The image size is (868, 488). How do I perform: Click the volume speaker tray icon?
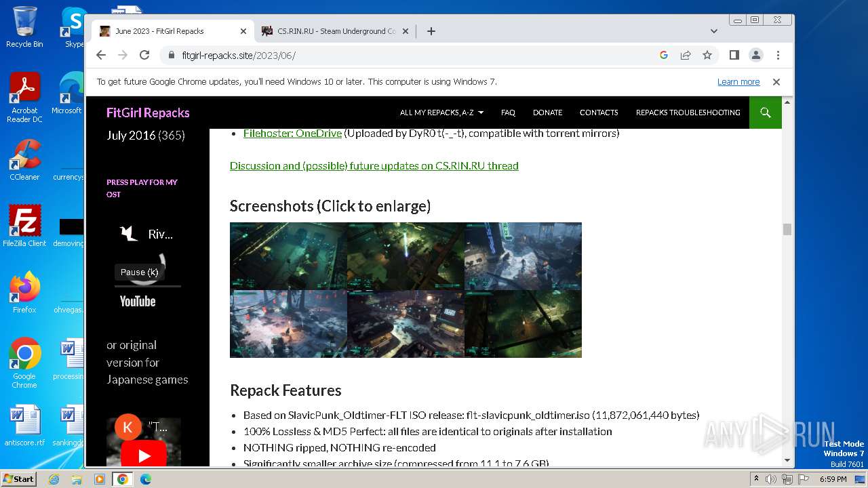(x=771, y=479)
